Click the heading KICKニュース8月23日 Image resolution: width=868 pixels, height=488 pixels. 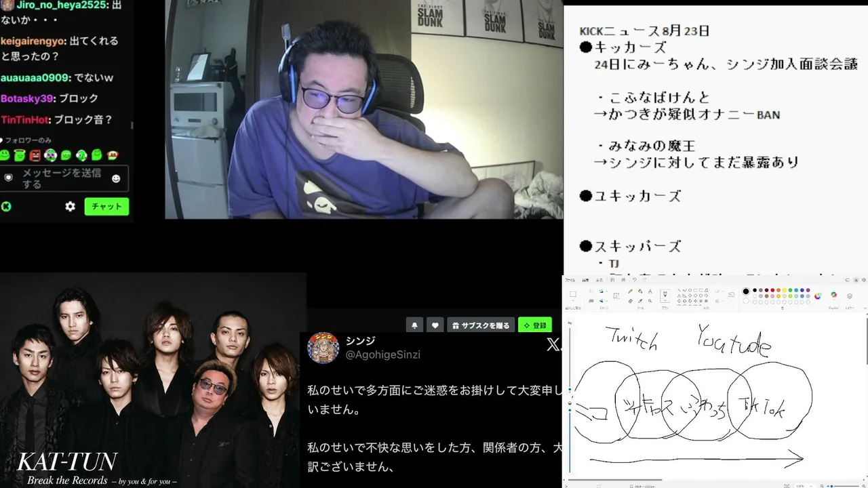pyautogui.click(x=644, y=31)
